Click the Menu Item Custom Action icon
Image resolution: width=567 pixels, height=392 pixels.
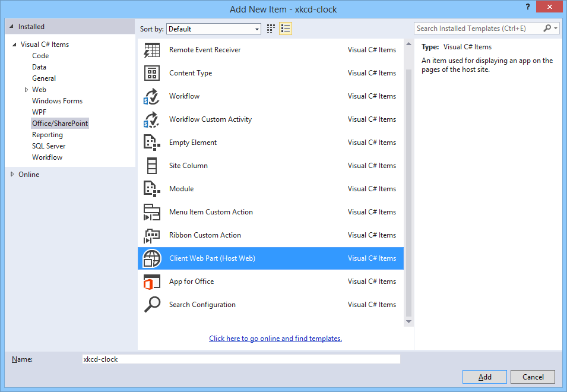pyautogui.click(x=152, y=212)
